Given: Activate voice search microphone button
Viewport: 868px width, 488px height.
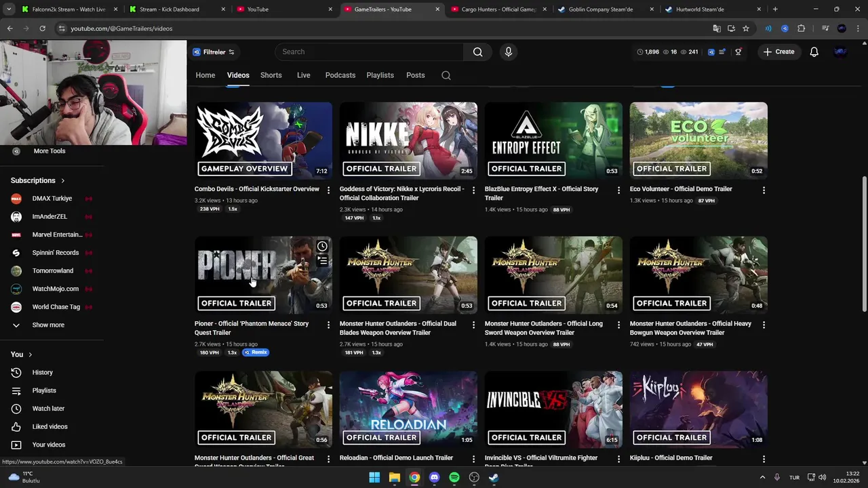Looking at the screenshot, I should pyautogui.click(x=508, y=52).
